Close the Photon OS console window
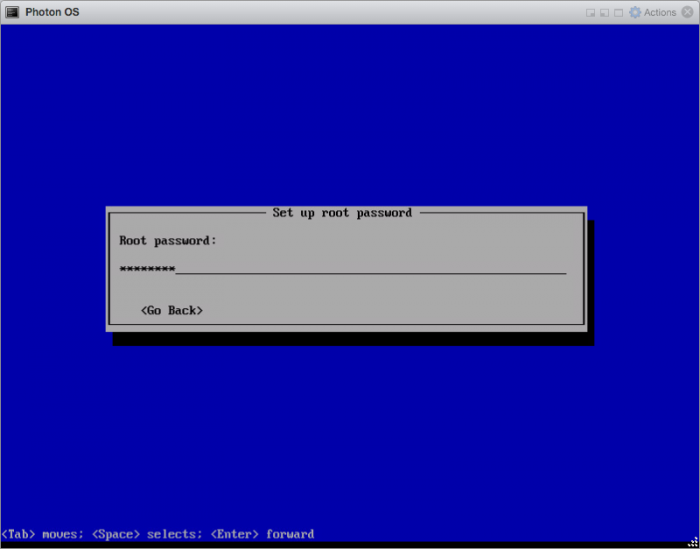 click(688, 12)
